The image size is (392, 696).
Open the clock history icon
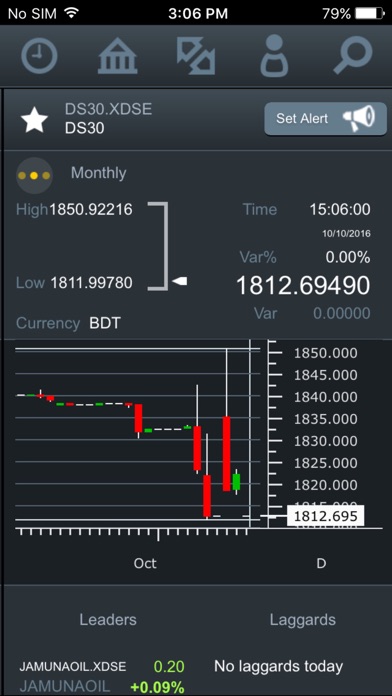click(x=40, y=56)
